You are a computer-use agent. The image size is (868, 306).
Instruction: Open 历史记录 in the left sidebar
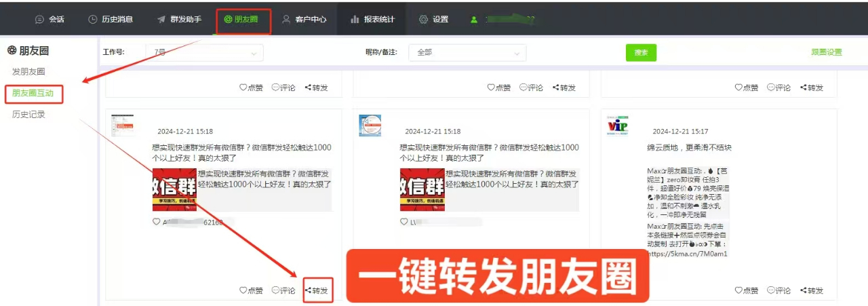[28, 115]
